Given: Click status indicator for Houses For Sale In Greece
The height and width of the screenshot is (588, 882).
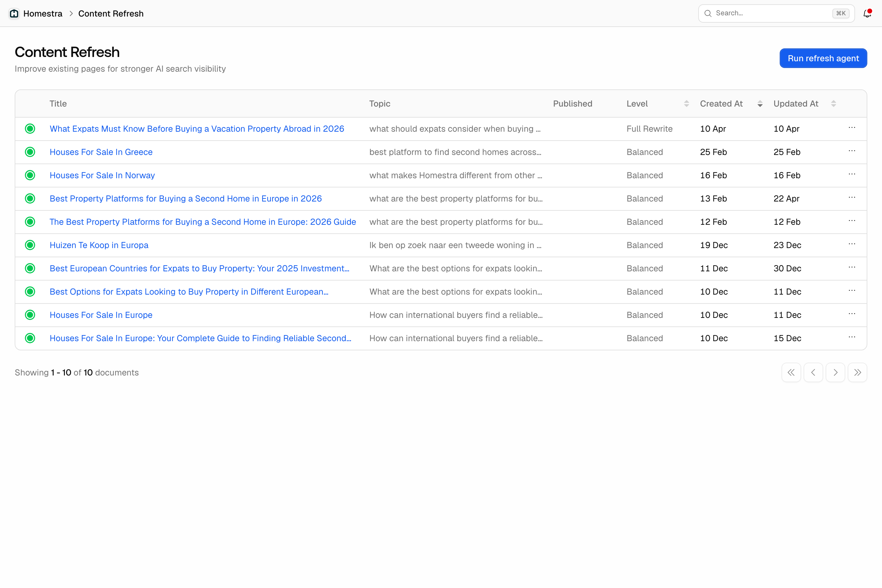Looking at the screenshot, I should [x=30, y=152].
